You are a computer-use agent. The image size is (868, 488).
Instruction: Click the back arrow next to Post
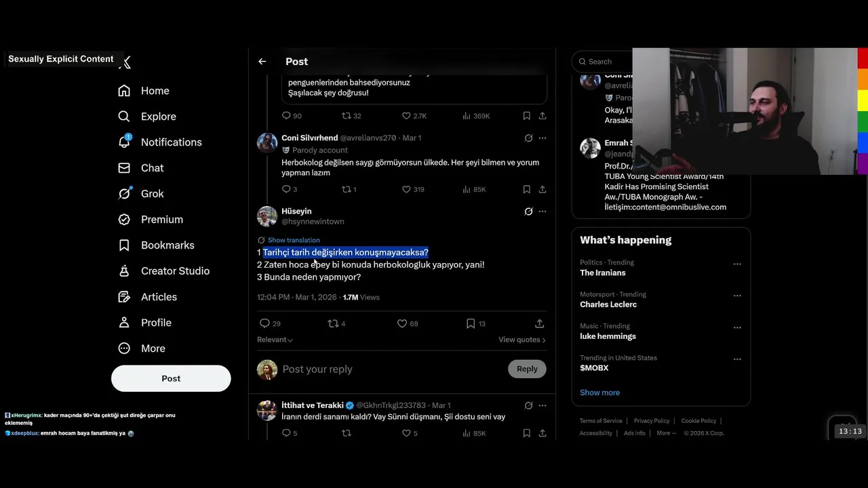click(262, 62)
